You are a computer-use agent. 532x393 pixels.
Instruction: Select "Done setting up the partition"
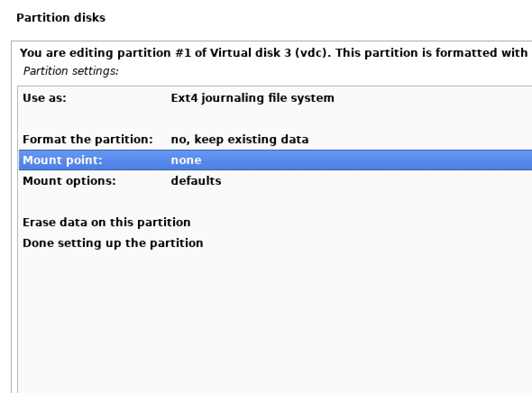tap(113, 243)
